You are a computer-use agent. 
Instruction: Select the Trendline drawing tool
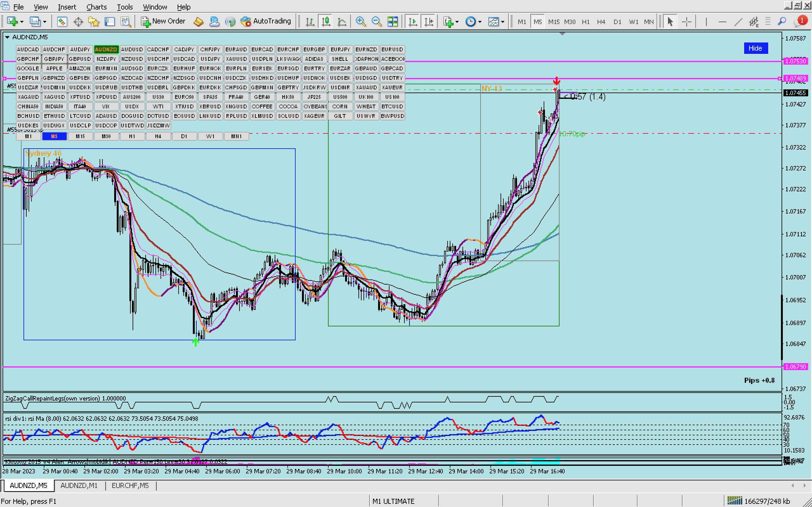coord(738,22)
